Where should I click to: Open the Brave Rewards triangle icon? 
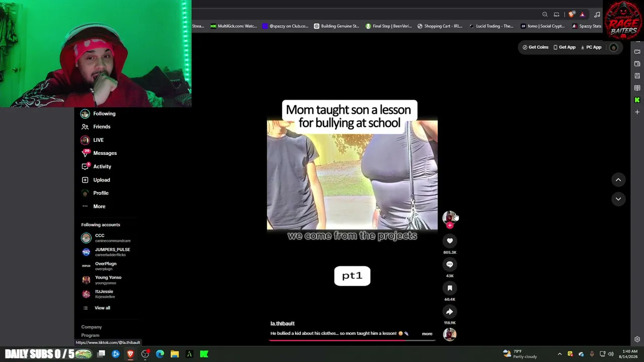tap(582, 15)
